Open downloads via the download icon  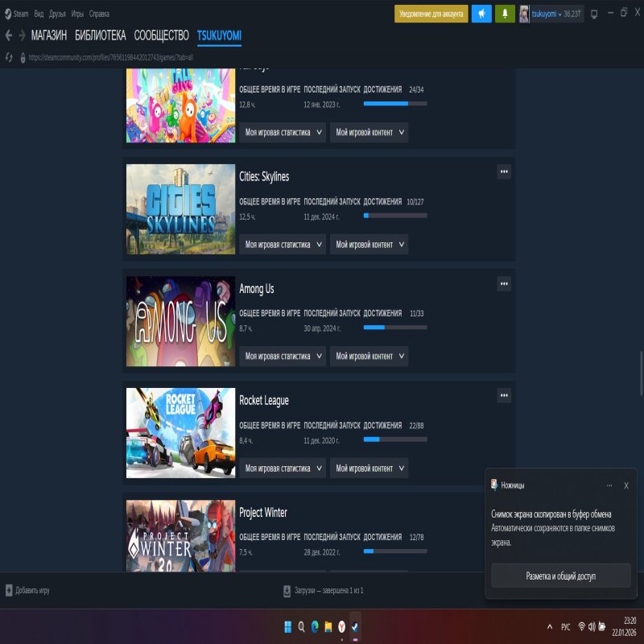(x=286, y=590)
